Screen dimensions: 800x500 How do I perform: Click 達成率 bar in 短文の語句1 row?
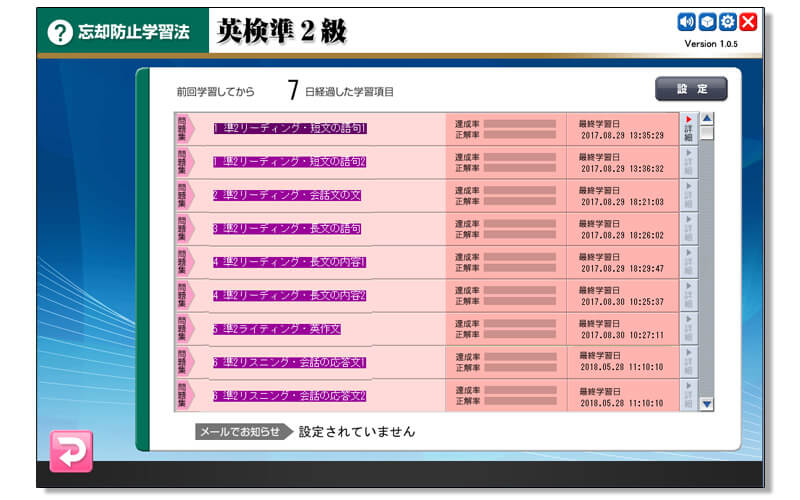pos(520,124)
